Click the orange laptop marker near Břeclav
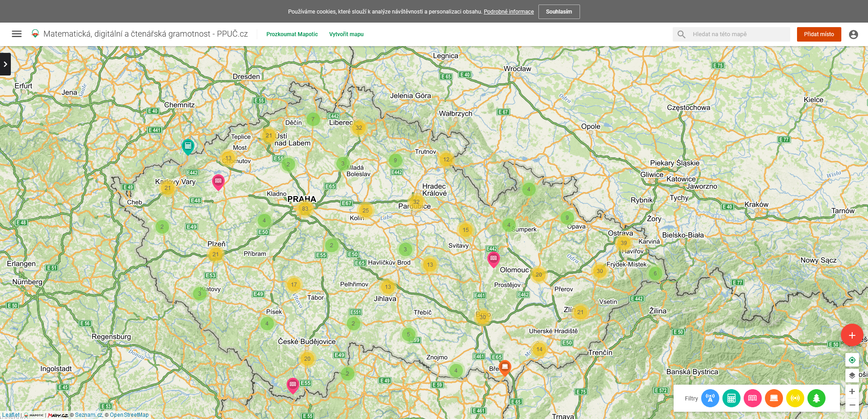The height and width of the screenshot is (419, 868). [x=505, y=367]
